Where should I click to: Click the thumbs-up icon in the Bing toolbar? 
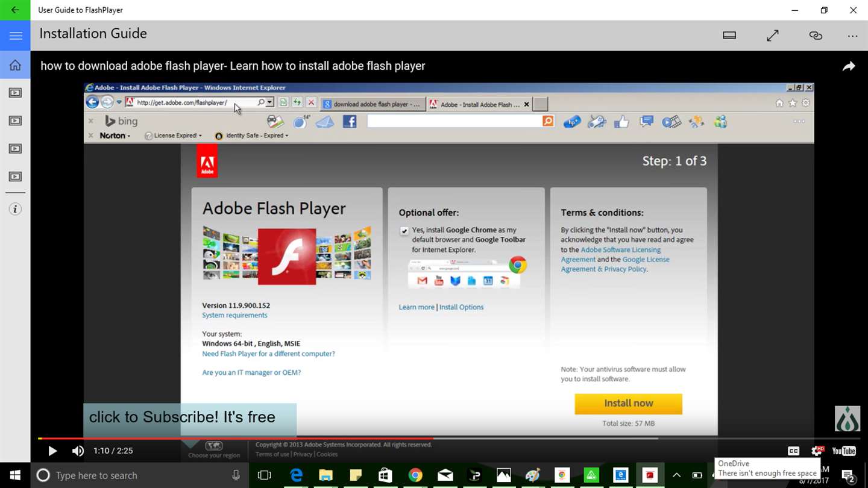tap(621, 122)
